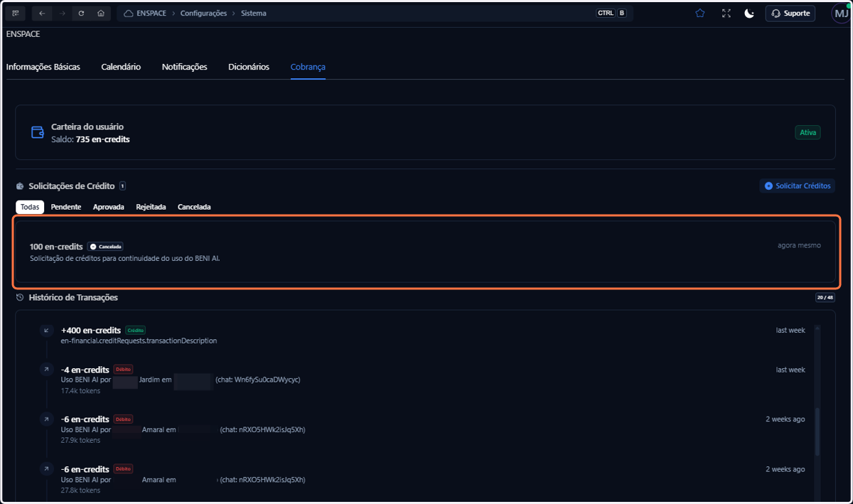Select the -4 en-credits transaction amount
Screen dimensions: 853x504
(x=85, y=370)
